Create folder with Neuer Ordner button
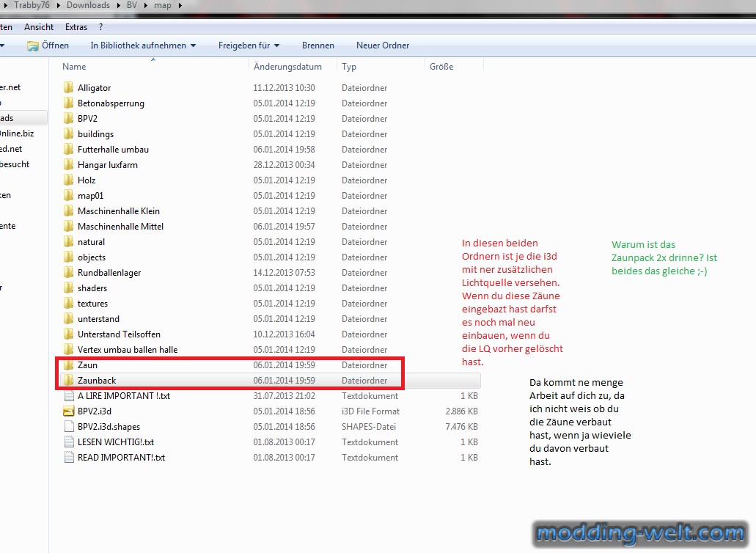 click(x=383, y=45)
